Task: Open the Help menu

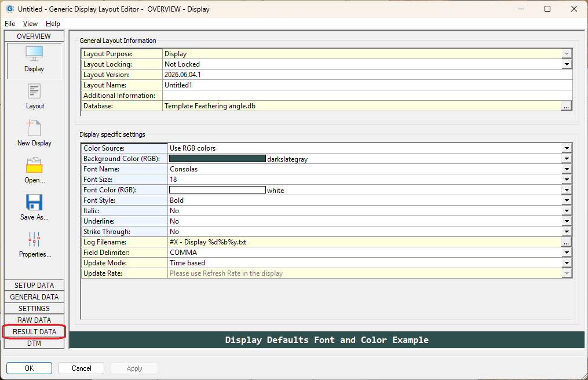Action: coord(53,24)
